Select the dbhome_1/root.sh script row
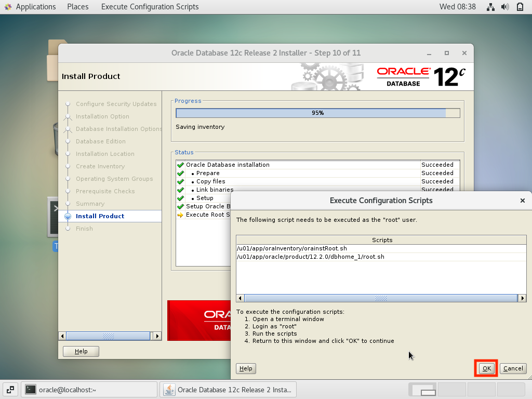 point(381,257)
